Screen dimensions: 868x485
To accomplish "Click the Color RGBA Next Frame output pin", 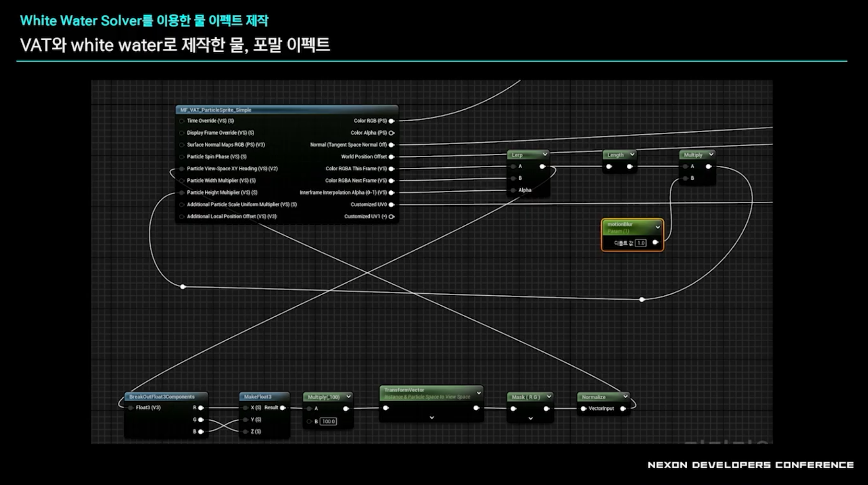I will pyautogui.click(x=391, y=181).
